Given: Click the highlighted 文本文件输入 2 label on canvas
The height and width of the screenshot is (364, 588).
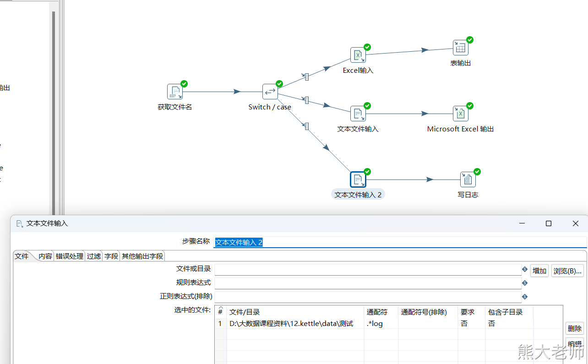Looking at the screenshot, I should [358, 195].
